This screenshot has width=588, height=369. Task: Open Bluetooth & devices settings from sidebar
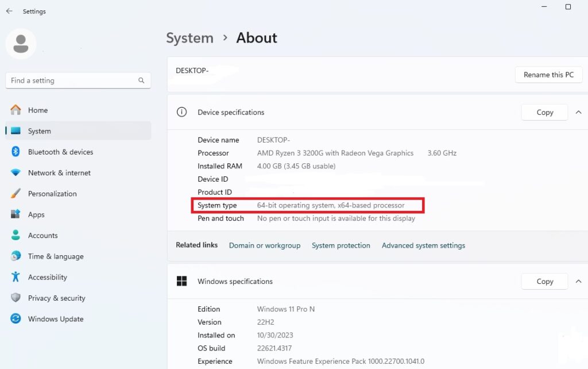coord(16,152)
